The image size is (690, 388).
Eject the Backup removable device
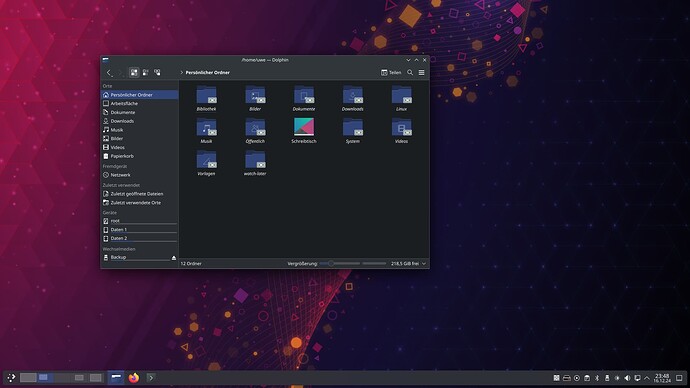[x=173, y=257]
